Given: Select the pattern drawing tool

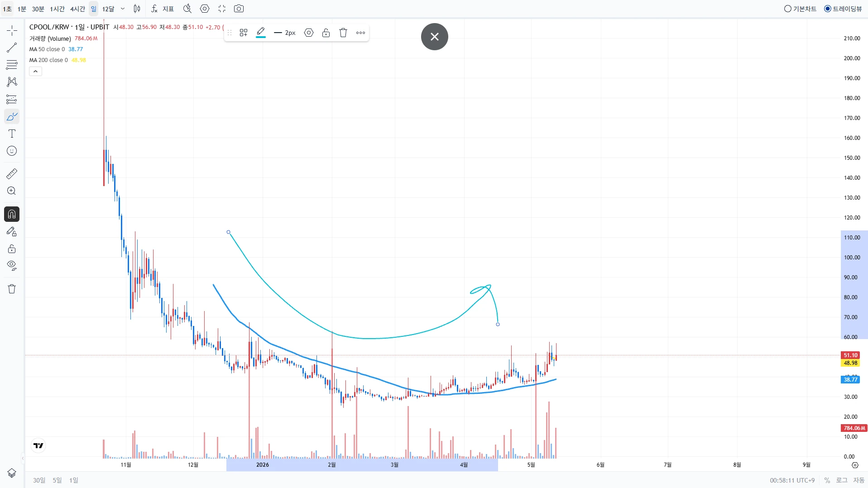Looking at the screenshot, I should [x=12, y=82].
